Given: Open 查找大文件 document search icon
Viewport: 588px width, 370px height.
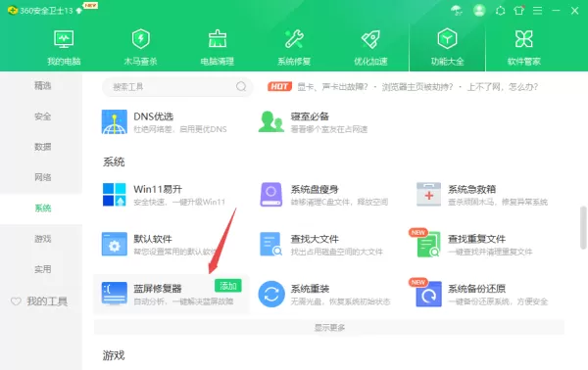Looking at the screenshot, I should (x=271, y=244).
